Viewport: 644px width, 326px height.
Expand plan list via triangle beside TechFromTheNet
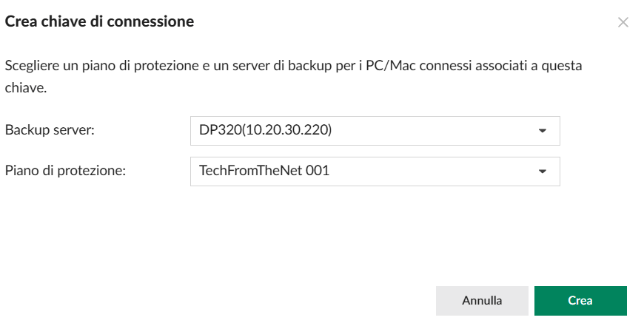[543, 172]
